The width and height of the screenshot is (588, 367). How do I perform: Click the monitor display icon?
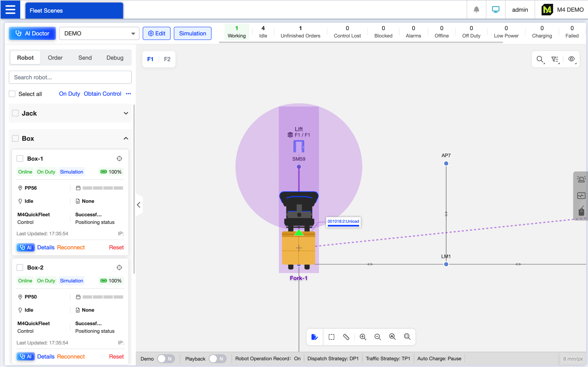[x=496, y=10]
